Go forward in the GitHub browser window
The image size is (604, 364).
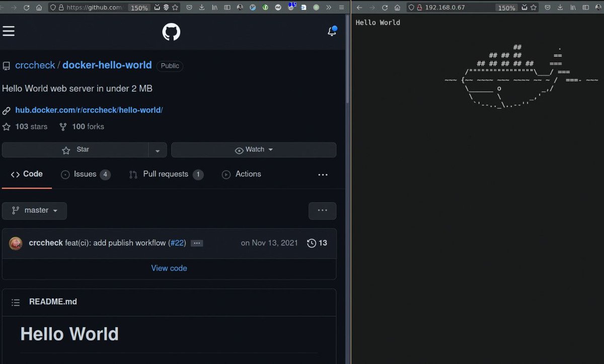[13, 8]
